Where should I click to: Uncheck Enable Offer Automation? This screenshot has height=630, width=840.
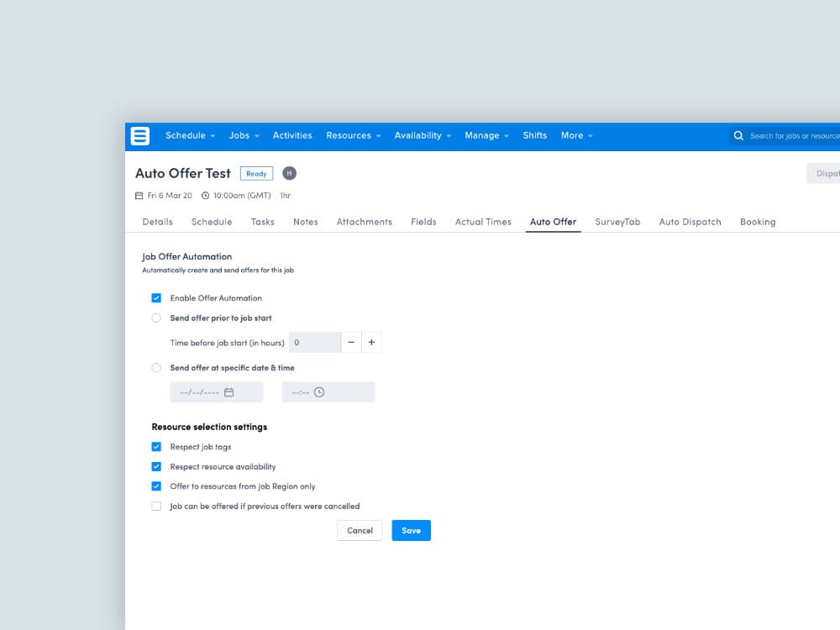tap(156, 298)
